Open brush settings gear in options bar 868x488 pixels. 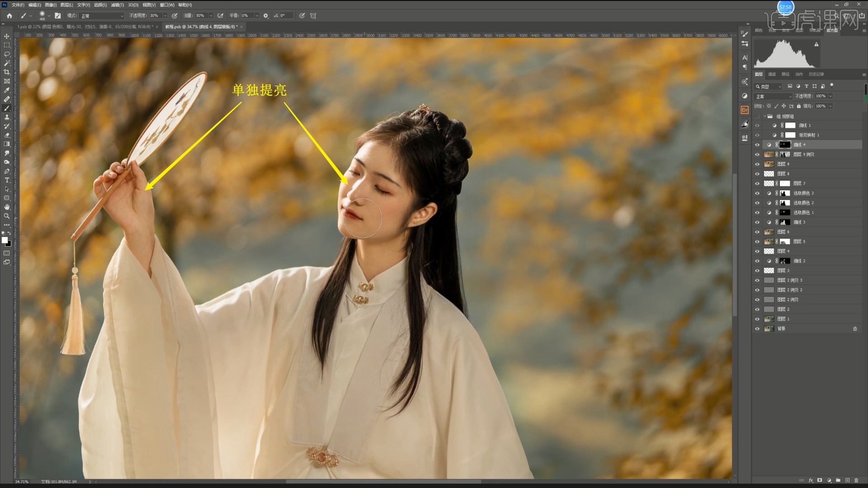click(x=266, y=16)
